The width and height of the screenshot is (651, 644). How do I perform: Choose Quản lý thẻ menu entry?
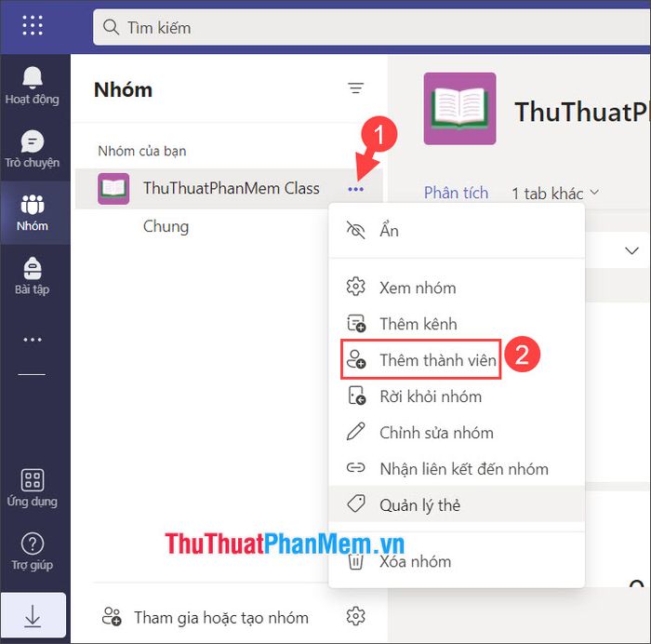457,504
